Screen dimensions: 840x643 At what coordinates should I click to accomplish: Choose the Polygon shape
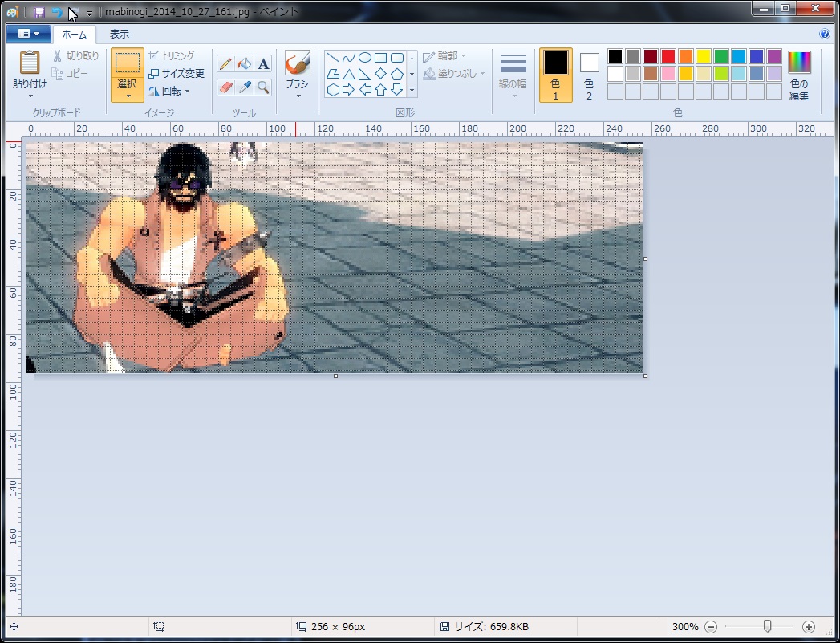coord(333,73)
